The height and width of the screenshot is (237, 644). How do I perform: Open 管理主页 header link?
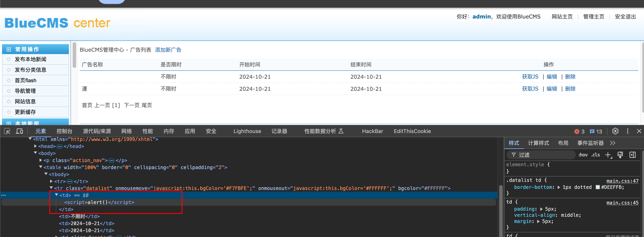coord(594,16)
